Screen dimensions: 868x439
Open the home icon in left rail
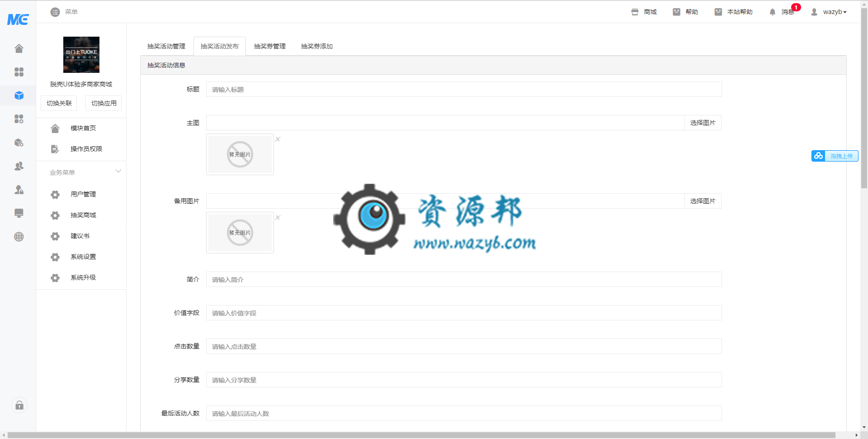(19, 48)
